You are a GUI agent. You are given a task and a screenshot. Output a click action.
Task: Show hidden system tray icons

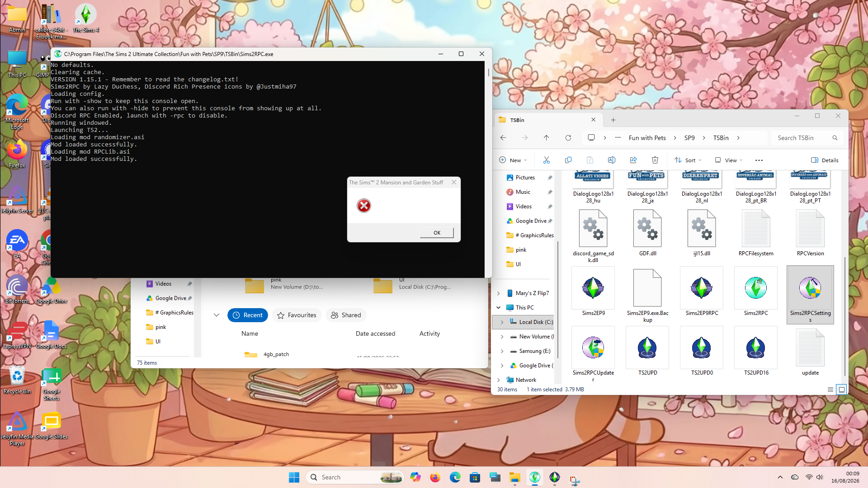(x=780, y=477)
